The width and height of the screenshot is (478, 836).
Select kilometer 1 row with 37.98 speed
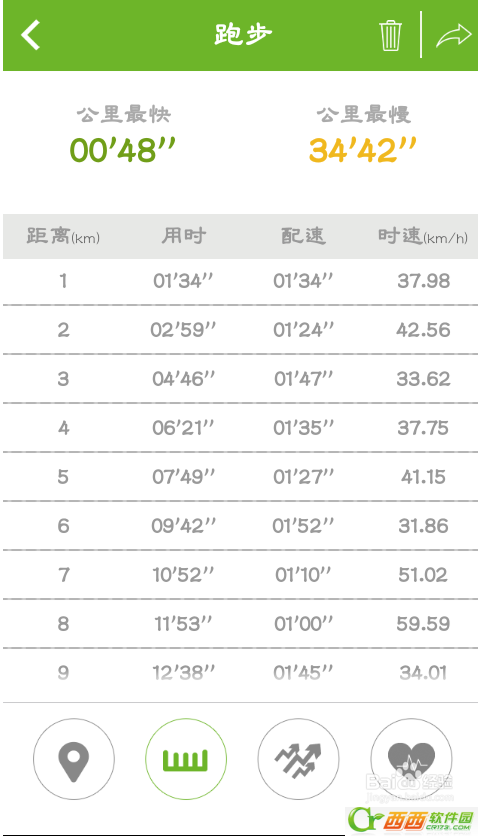point(240,282)
